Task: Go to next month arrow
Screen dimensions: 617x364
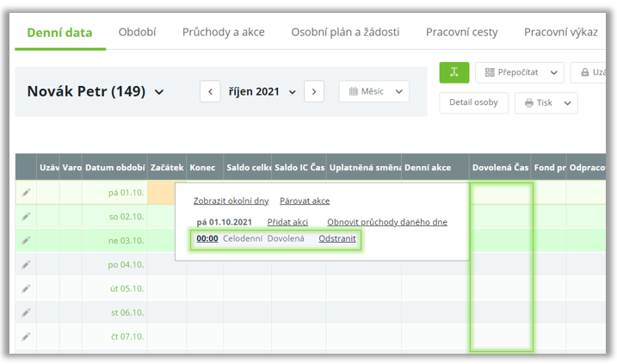Action: tap(314, 92)
